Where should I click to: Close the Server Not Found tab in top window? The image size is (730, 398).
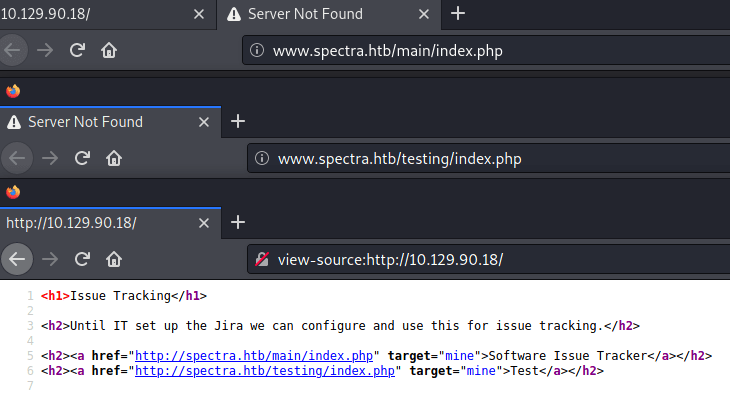pos(424,14)
